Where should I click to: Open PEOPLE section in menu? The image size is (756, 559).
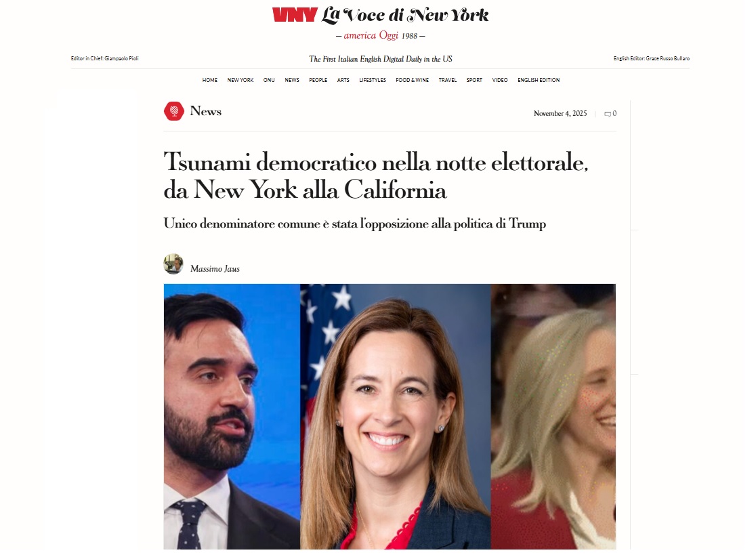click(x=318, y=80)
